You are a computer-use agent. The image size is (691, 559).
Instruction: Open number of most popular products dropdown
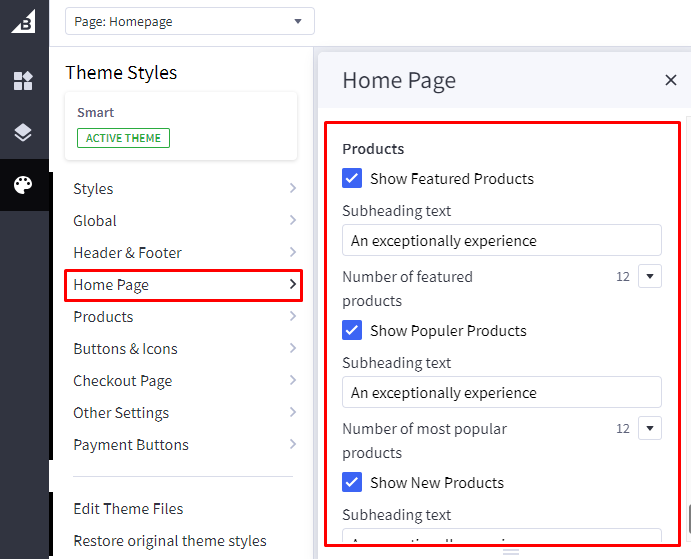pyautogui.click(x=649, y=429)
